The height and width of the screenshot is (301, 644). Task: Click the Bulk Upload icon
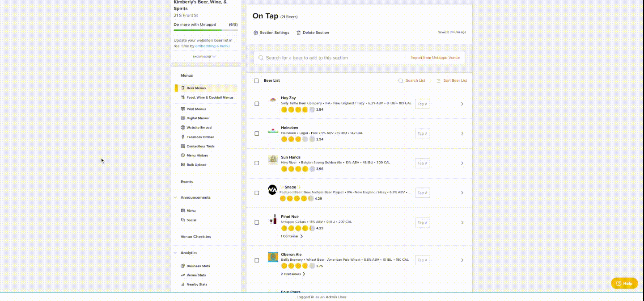(182, 165)
